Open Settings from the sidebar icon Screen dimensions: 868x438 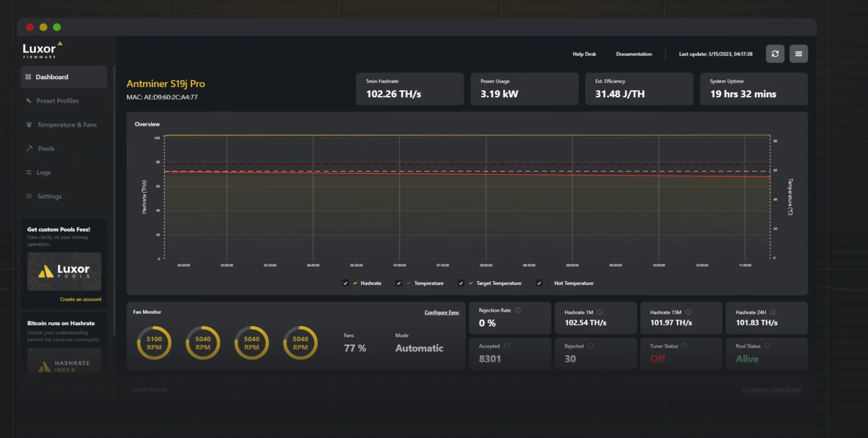click(29, 196)
